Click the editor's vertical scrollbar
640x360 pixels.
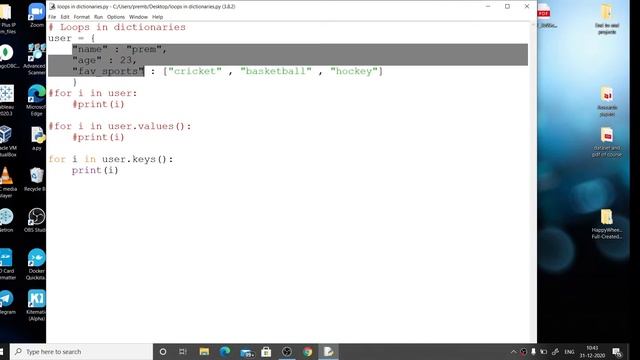click(533, 182)
